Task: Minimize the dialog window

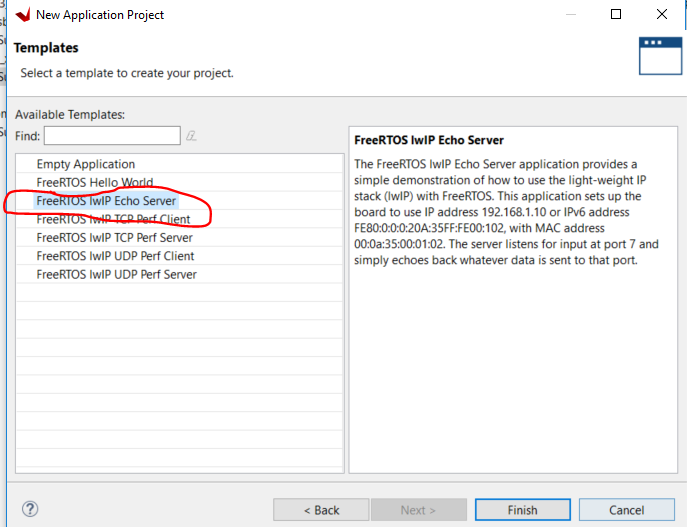Action: 569,15
